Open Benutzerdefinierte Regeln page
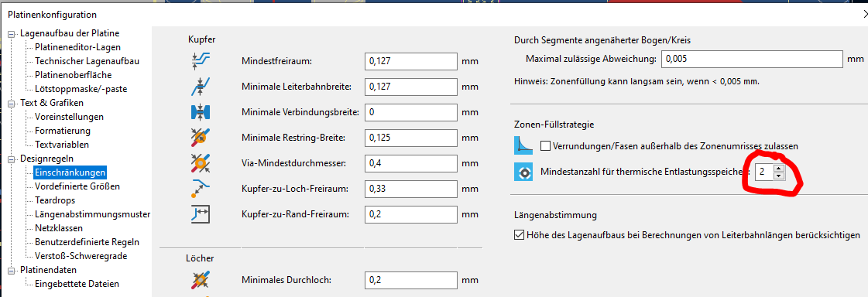The image size is (868, 297). point(87,241)
